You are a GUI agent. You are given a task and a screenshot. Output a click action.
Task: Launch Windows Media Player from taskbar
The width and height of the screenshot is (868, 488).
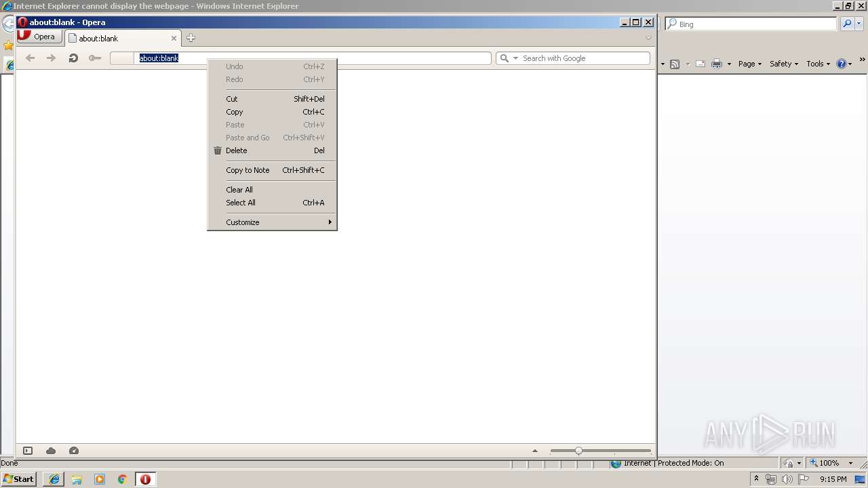(x=100, y=479)
